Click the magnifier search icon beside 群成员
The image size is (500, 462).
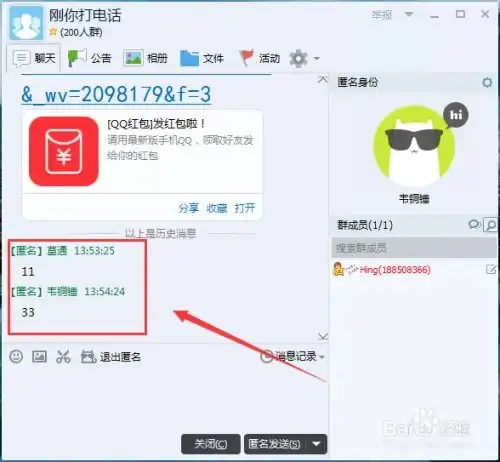490,225
